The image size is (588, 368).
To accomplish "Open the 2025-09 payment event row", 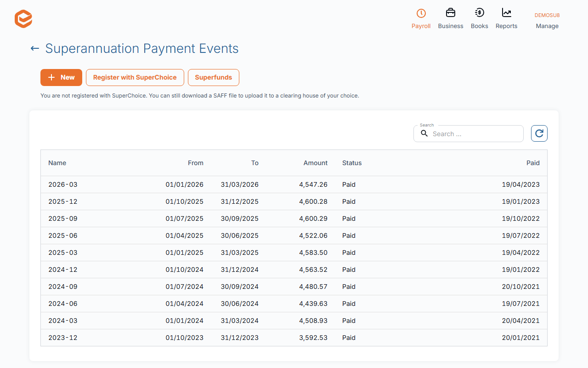I will click(x=294, y=218).
